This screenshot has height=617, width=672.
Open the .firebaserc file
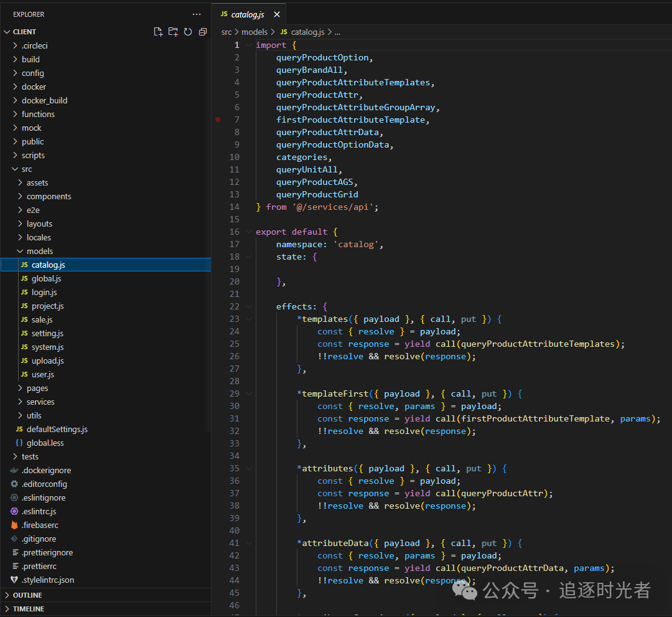pyautogui.click(x=39, y=525)
